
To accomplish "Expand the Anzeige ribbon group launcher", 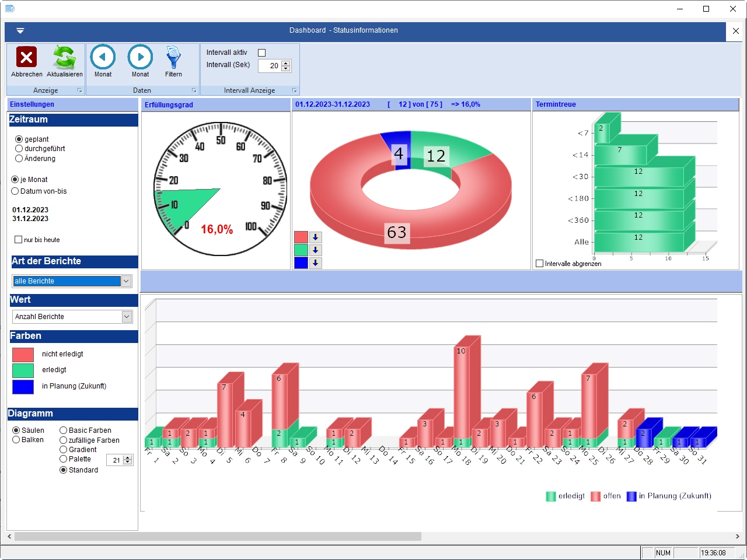I will click(80, 91).
